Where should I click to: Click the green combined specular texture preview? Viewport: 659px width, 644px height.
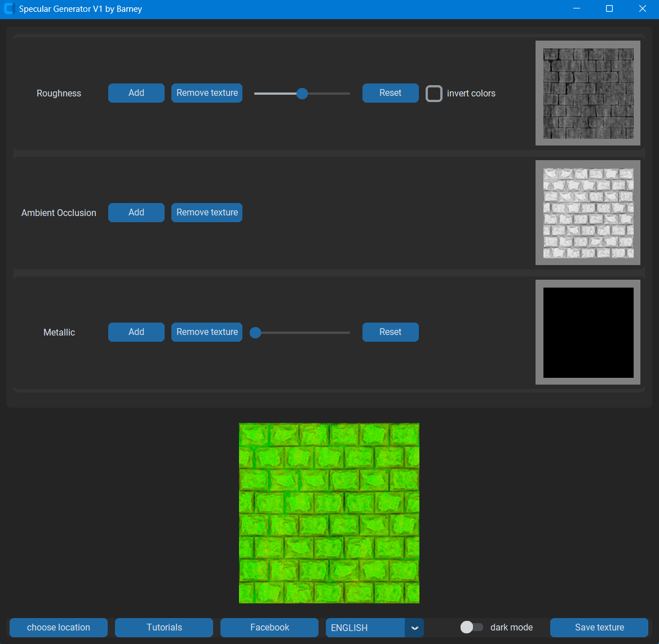pyautogui.click(x=329, y=513)
